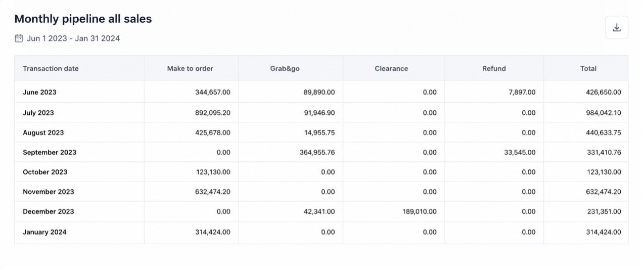Click the Total column header
Viewport: 644px width, 270px height.
(588, 68)
